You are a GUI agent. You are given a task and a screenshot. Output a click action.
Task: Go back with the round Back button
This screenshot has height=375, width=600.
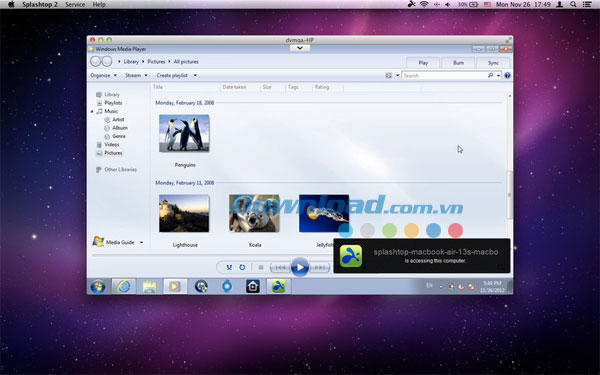[96, 61]
